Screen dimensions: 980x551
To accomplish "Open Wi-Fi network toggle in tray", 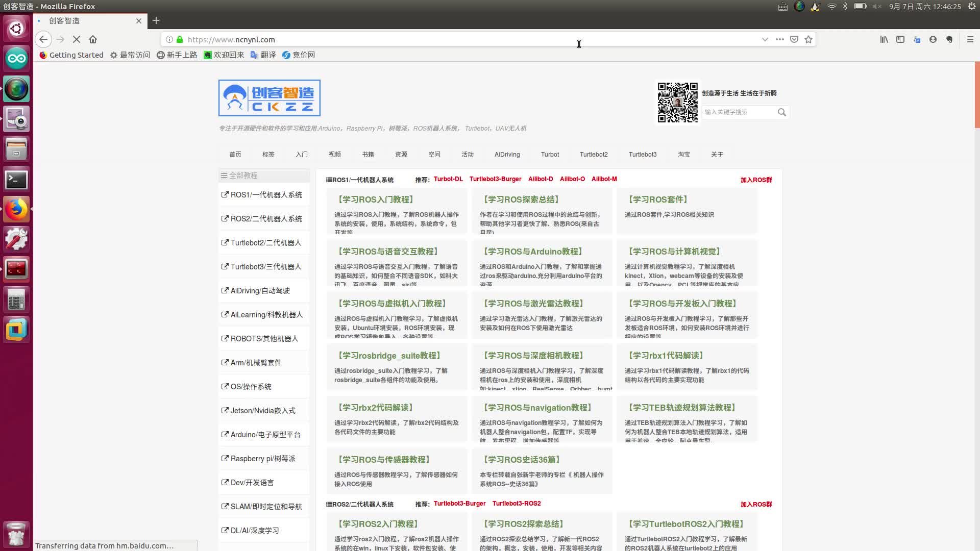I will click(831, 7).
